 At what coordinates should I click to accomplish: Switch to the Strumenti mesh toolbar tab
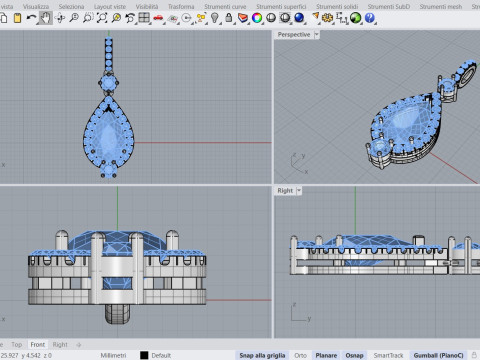(x=441, y=6)
